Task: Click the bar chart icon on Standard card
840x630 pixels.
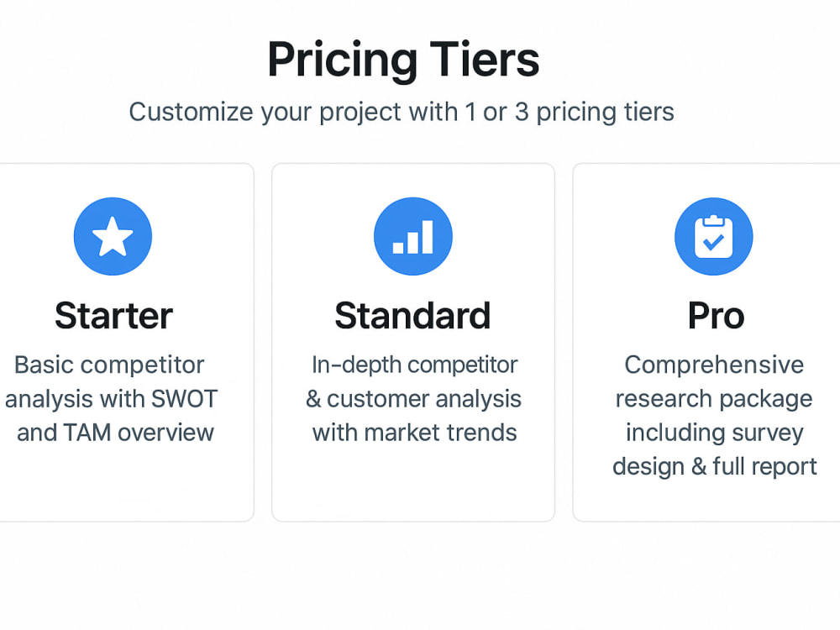Action: click(413, 236)
